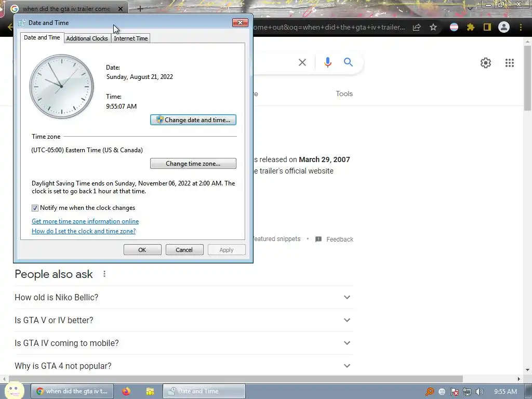Click Feedback on featured snippet

click(x=334, y=239)
